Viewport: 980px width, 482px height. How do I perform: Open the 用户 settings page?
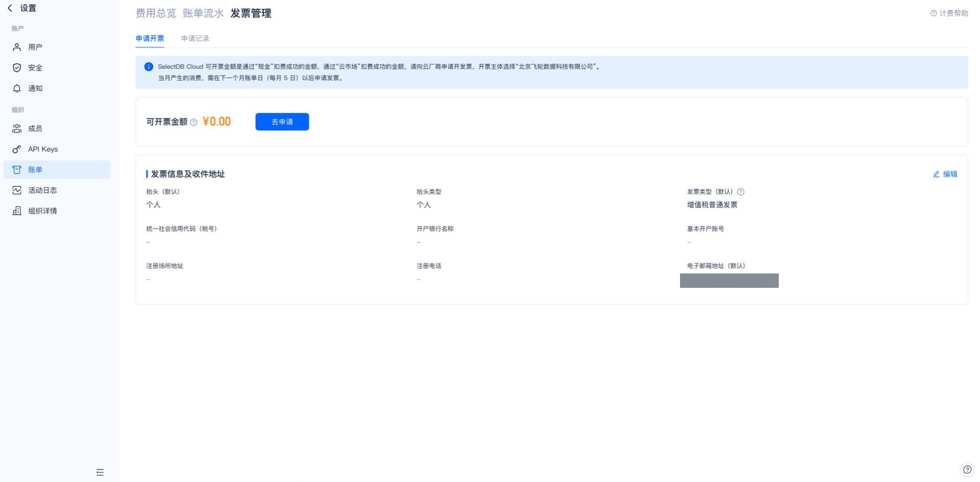(x=57, y=47)
